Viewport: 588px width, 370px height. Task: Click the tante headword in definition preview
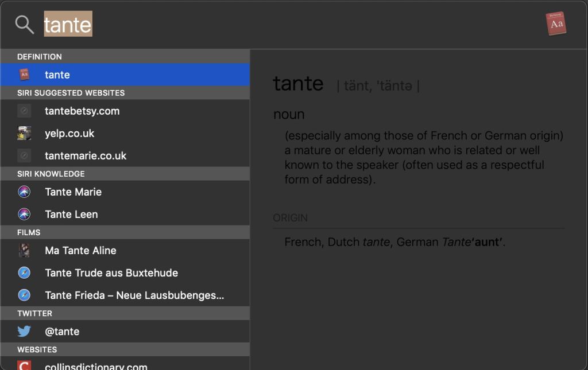pyautogui.click(x=298, y=84)
